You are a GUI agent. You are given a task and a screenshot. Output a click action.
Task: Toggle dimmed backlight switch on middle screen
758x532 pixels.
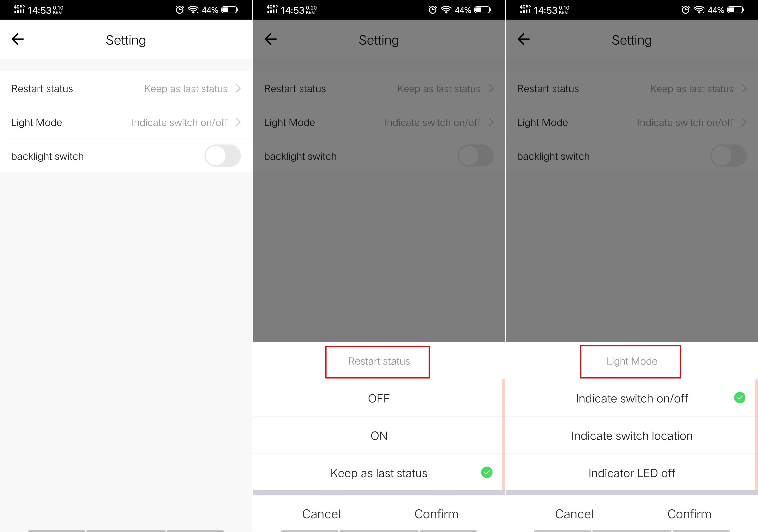[475, 156]
